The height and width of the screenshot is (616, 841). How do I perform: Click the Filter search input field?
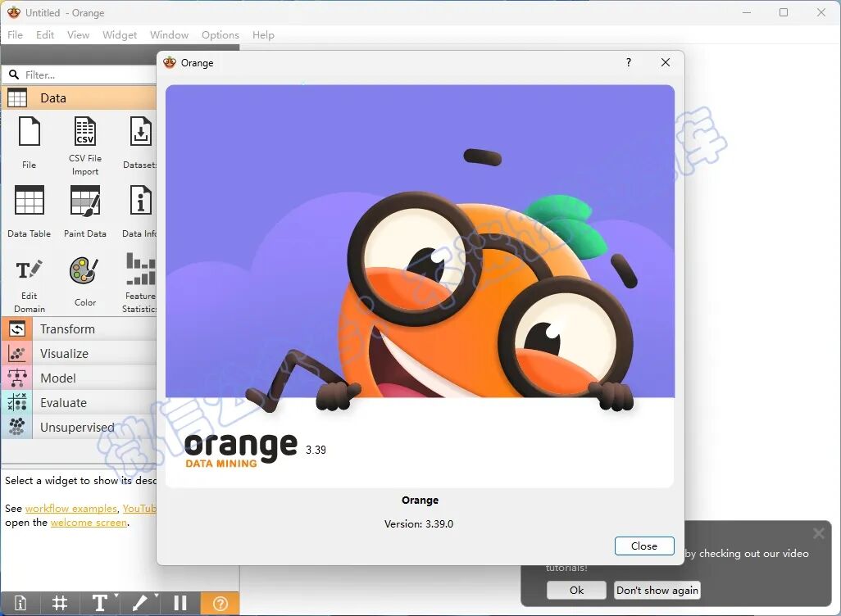[89, 75]
